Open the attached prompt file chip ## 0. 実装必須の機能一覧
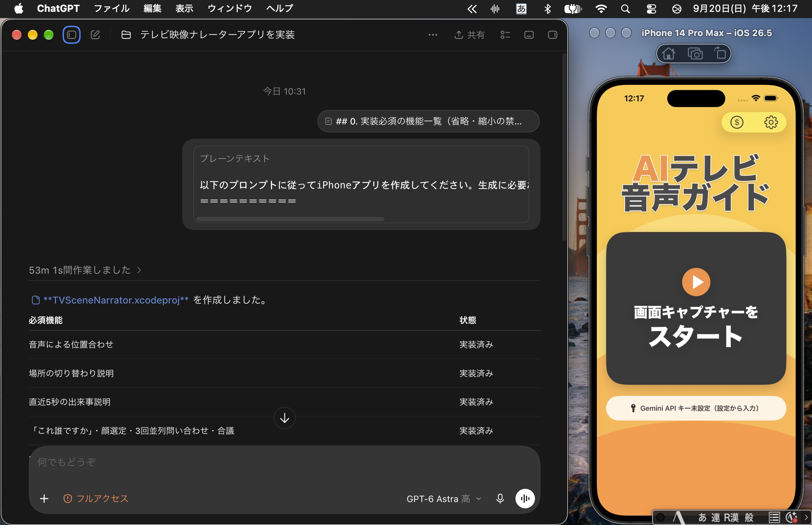Viewport: 812px width, 525px height. (428, 121)
